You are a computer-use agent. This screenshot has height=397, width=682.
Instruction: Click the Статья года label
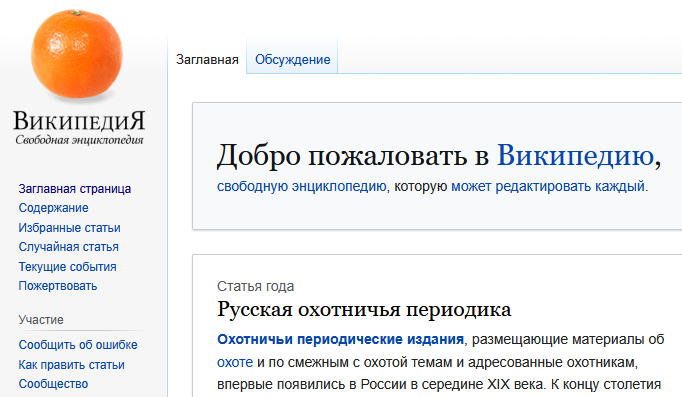(x=255, y=286)
